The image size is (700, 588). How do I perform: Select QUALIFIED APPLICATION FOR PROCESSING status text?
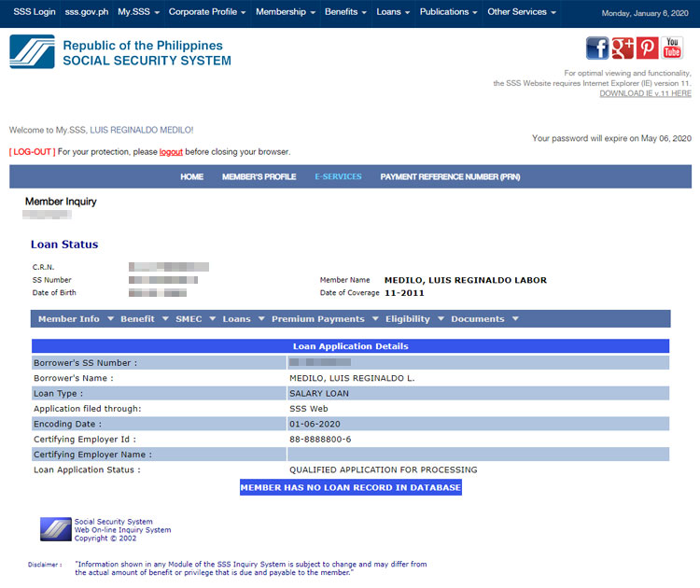383,469
